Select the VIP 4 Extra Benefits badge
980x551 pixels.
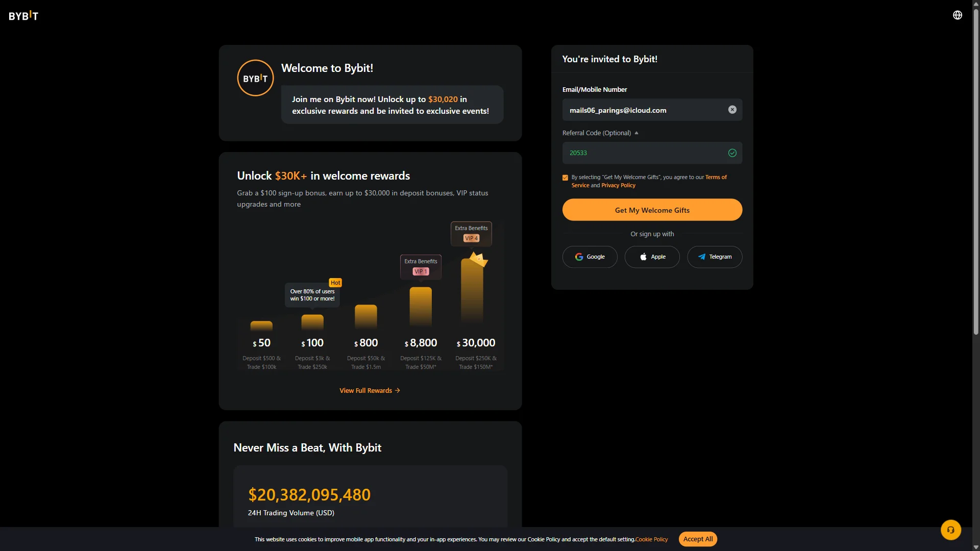click(472, 234)
